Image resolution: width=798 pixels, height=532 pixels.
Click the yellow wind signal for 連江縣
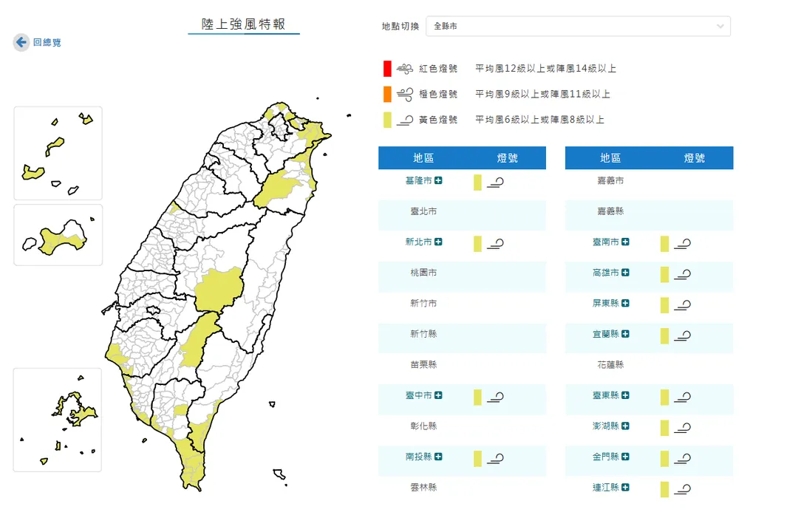[675, 488]
